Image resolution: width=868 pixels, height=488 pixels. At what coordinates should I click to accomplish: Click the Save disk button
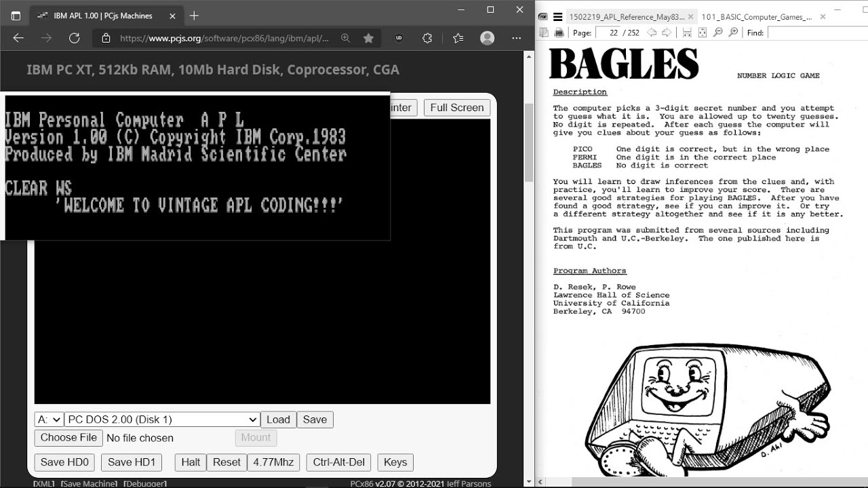[x=315, y=420]
